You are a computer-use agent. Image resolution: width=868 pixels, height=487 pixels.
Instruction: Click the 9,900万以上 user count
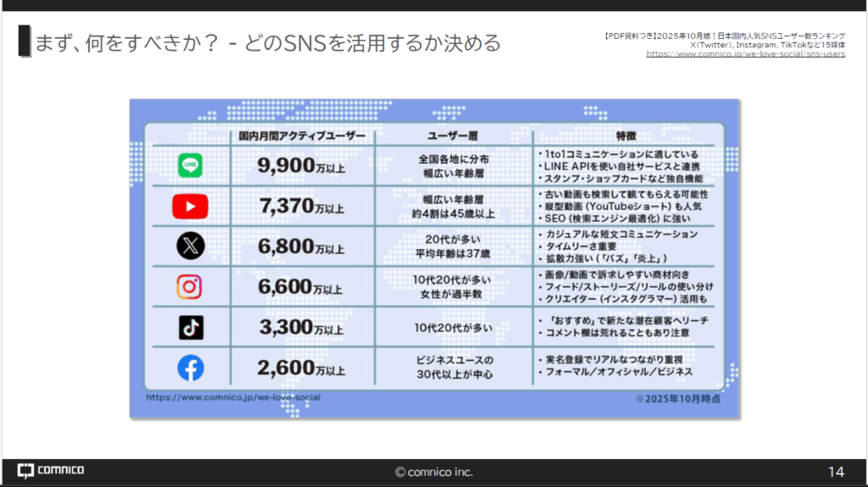click(x=302, y=166)
